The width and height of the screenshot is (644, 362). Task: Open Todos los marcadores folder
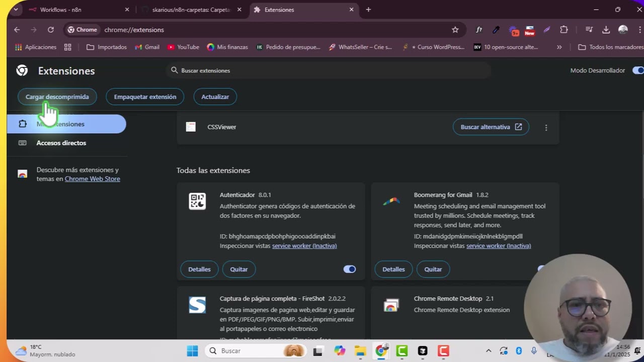pos(611,47)
